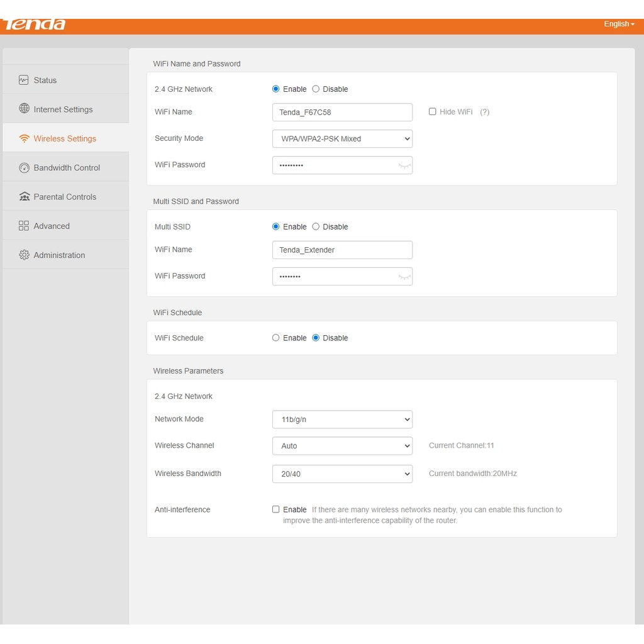
Task: Reveal Multi SSID password with eye icon
Action: 404,277
